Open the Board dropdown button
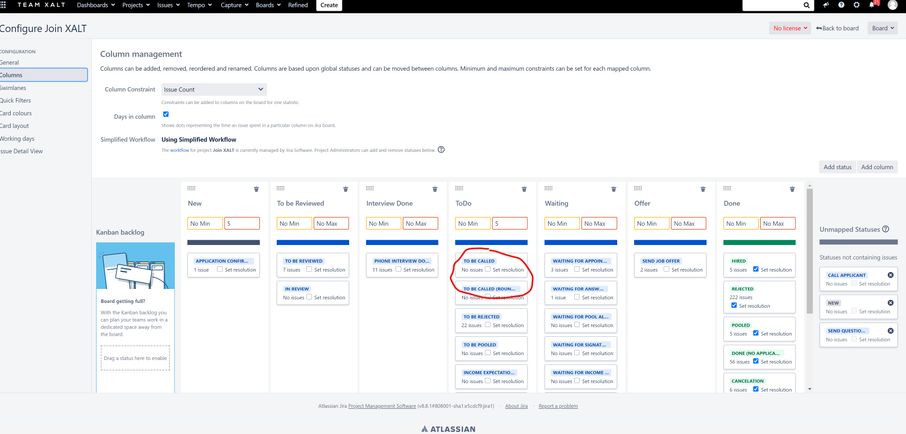Screen dimensions: 906x434 click(882, 28)
